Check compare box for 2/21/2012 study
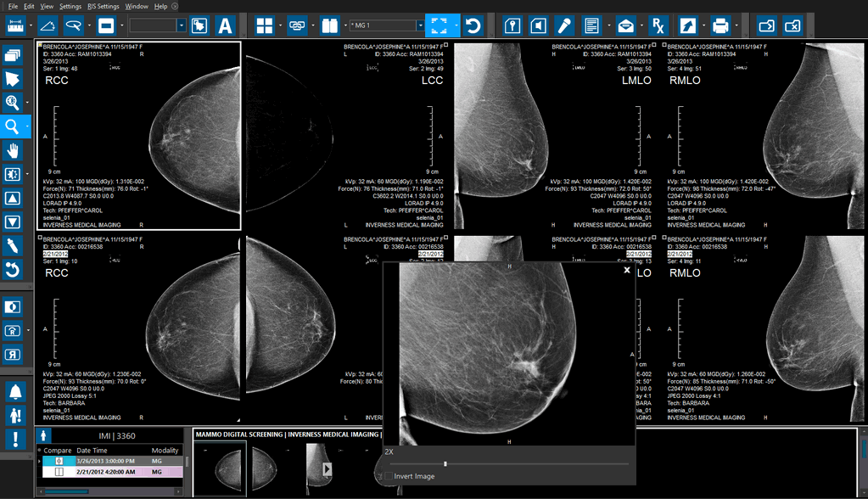 coord(59,471)
